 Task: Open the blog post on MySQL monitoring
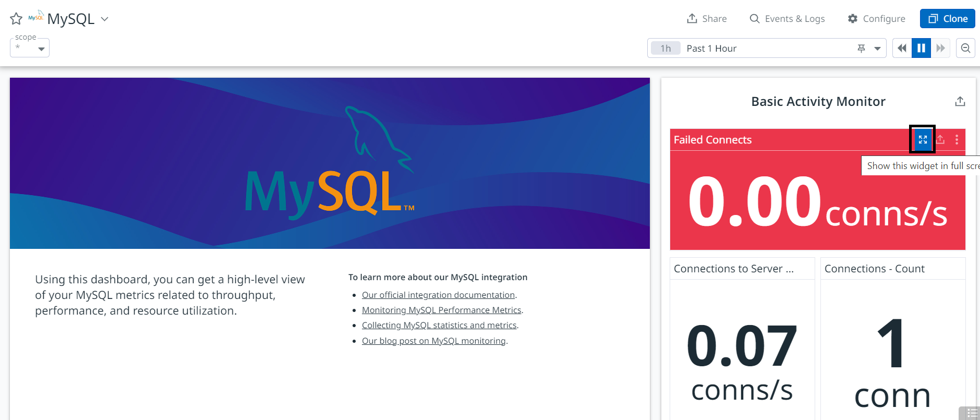[x=434, y=341]
